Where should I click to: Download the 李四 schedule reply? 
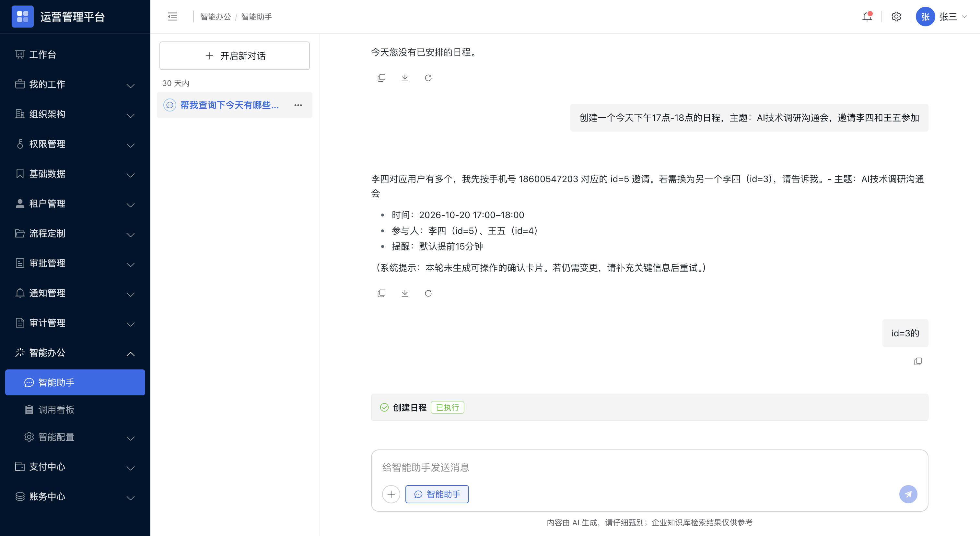click(x=405, y=293)
